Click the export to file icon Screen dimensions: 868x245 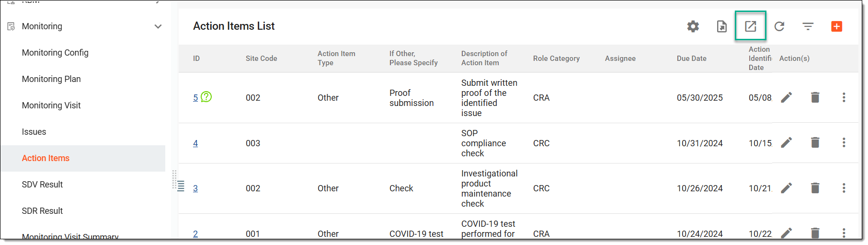721,26
